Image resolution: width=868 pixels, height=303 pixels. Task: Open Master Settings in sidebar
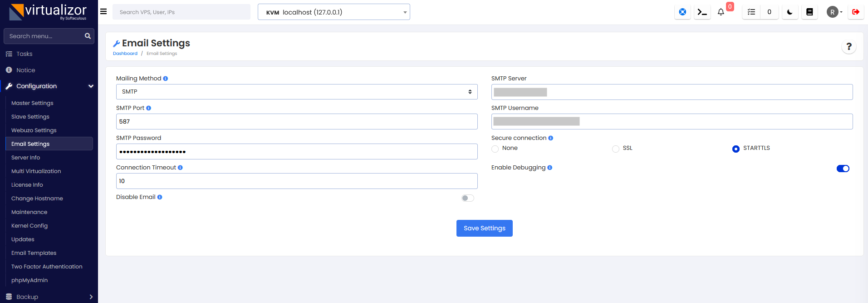[x=32, y=103]
